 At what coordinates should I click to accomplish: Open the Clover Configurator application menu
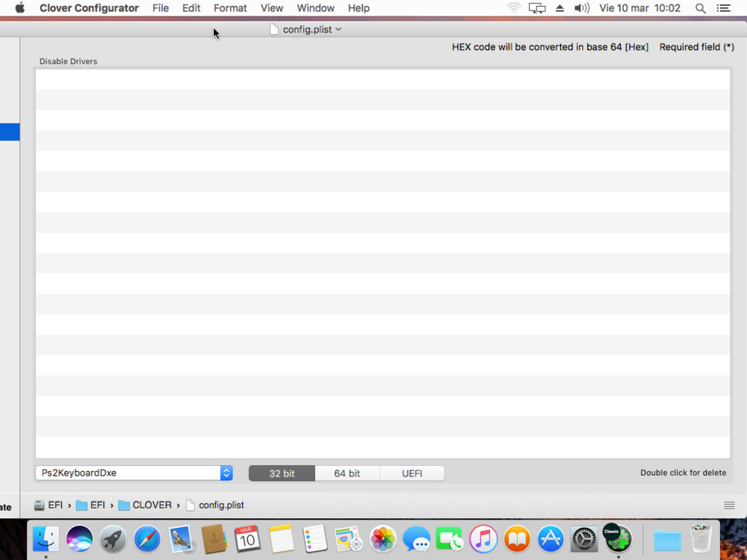tap(89, 8)
